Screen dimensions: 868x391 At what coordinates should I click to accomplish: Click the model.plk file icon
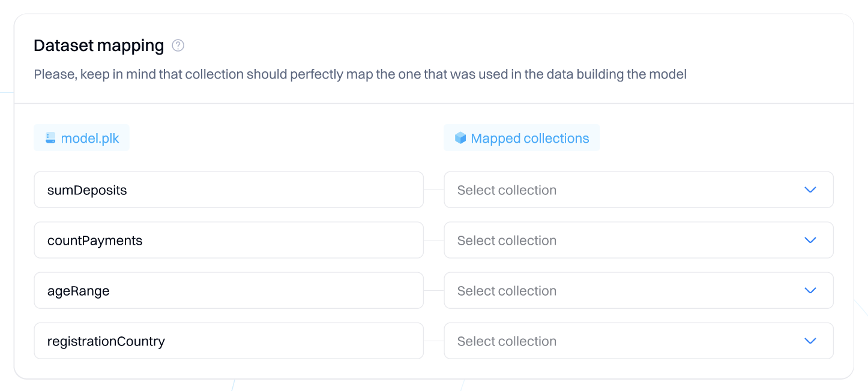point(50,139)
